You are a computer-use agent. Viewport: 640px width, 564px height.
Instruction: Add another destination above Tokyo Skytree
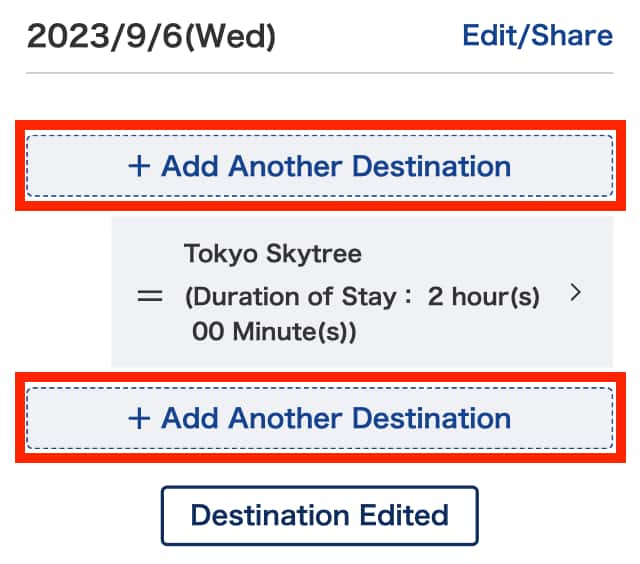[x=319, y=166]
